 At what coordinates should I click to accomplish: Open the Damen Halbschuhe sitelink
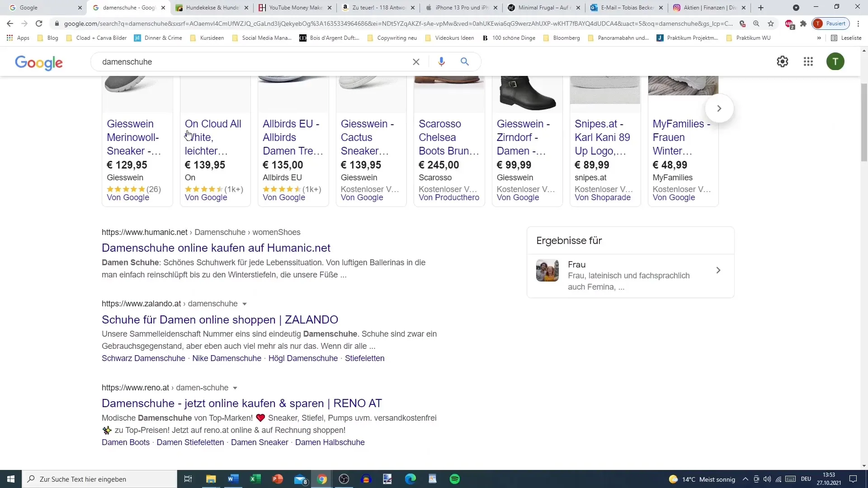coord(330,442)
